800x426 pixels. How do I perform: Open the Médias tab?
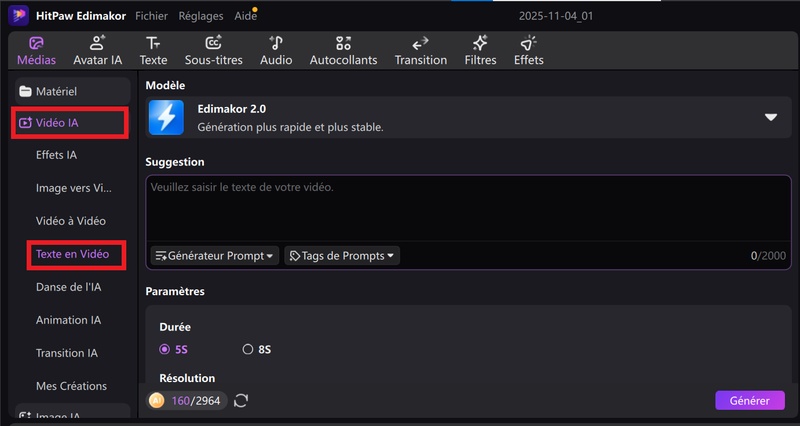point(36,51)
